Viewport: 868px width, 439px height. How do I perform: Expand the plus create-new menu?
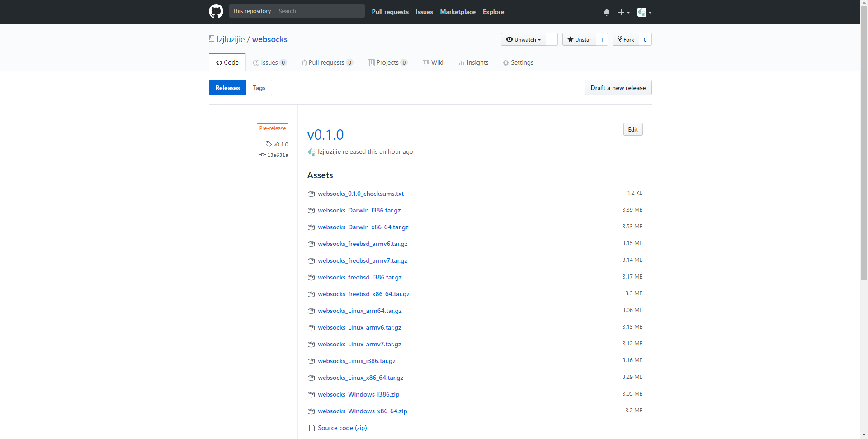(x=624, y=12)
